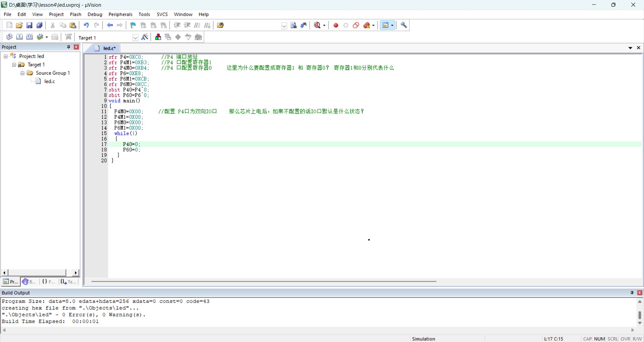Kill all breakpoints
644x342 pixels.
click(367, 25)
